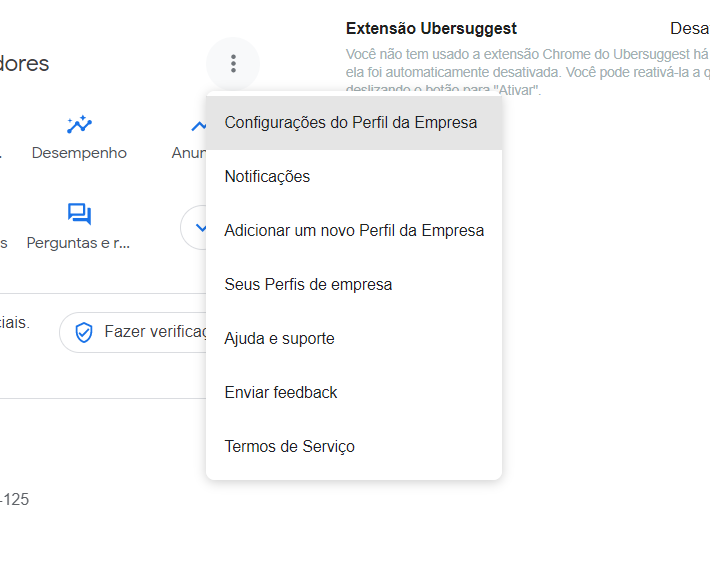The width and height of the screenshot is (710, 583).
Task: Open the Desempenho performance icon
Action: click(79, 124)
